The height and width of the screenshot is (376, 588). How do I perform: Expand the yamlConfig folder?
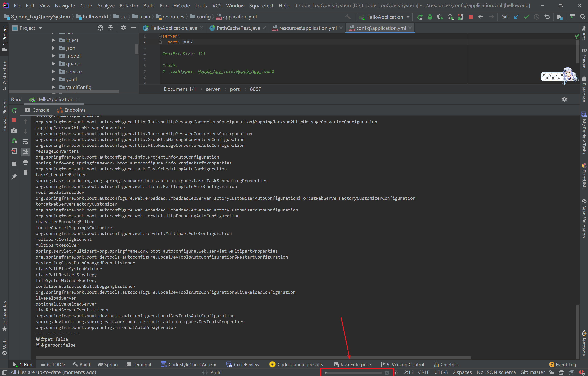[54, 87]
